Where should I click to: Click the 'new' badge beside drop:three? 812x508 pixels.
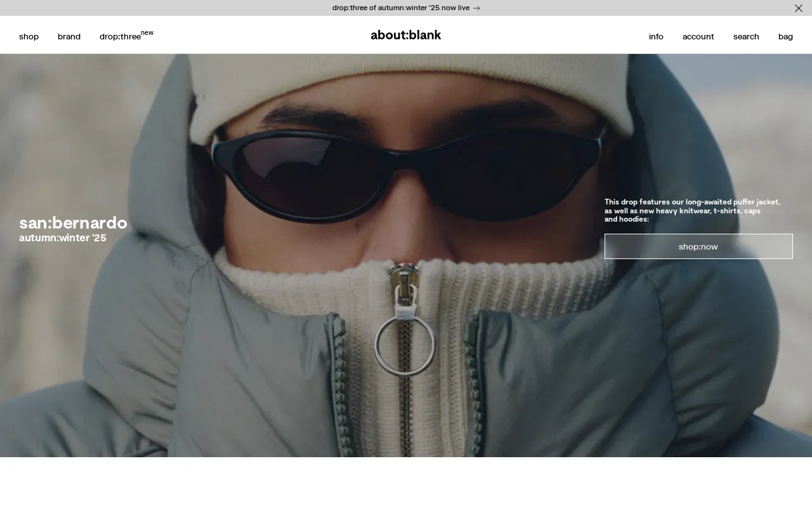click(147, 33)
